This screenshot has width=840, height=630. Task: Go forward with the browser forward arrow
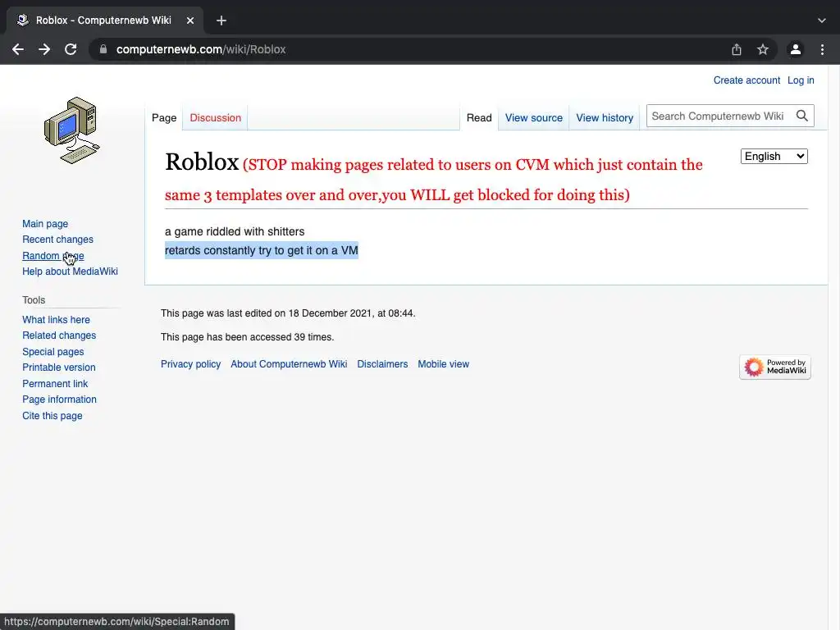coord(44,49)
